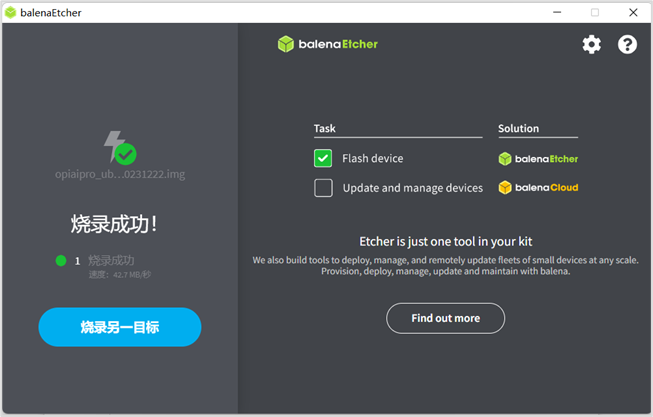Viewport: 653px width, 417px height.
Task: Click the Flash device label text
Action: 372,158
